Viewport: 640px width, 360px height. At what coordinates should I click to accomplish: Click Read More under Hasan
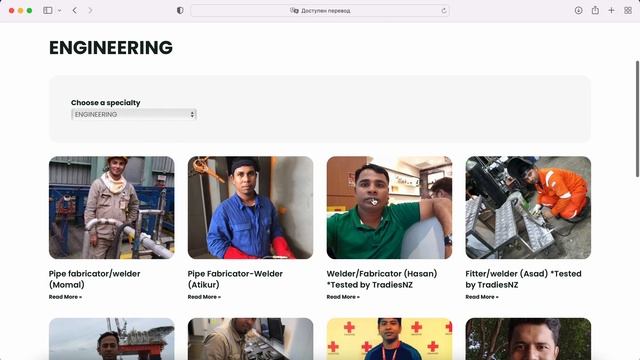343,297
